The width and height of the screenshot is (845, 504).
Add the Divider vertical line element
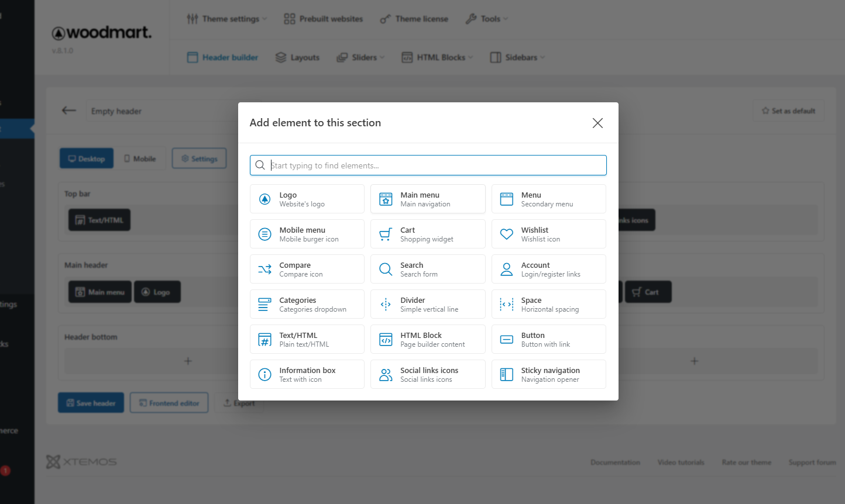tap(428, 304)
